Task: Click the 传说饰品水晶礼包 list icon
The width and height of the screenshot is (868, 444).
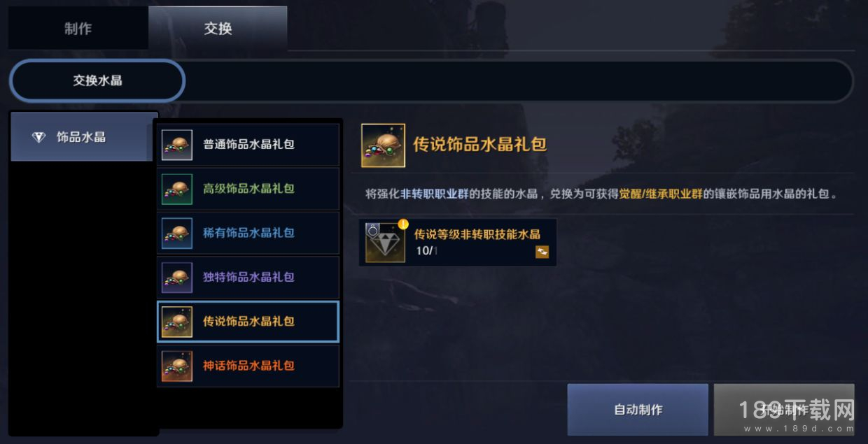Action: 177,322
